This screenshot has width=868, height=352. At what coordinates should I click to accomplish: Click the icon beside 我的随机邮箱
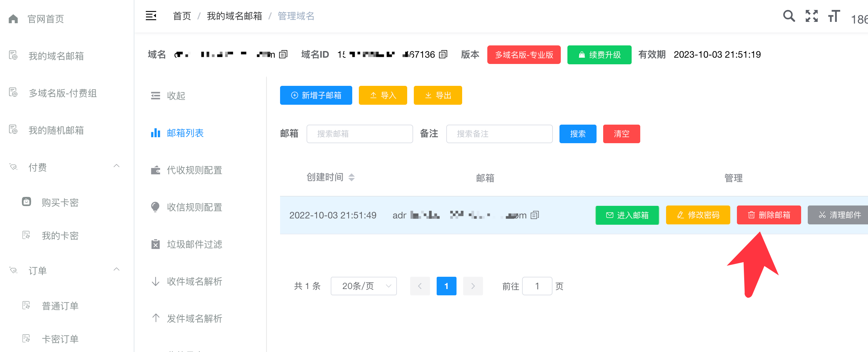click(13, 129)
